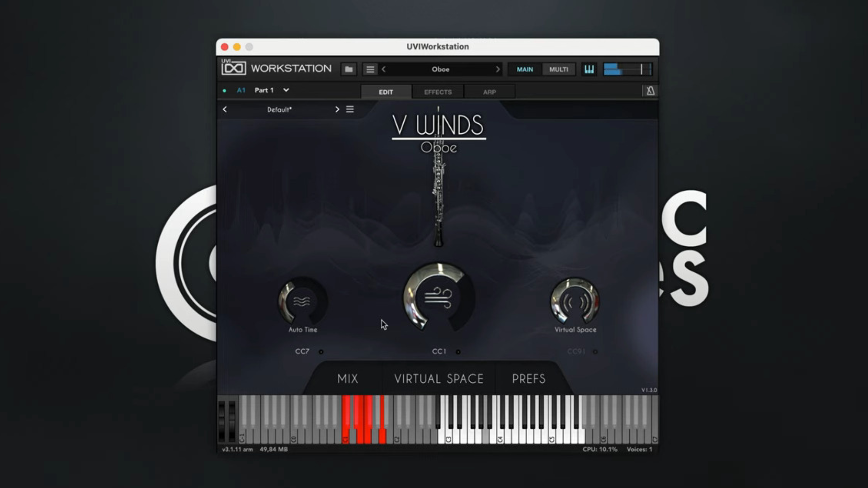
Task: Switch to MULTI mode
Action: (x=558, y=69)
